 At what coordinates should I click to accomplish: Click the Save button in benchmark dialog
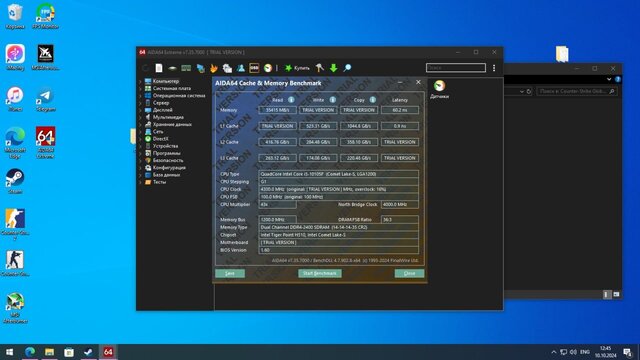(x=230, y=273)
